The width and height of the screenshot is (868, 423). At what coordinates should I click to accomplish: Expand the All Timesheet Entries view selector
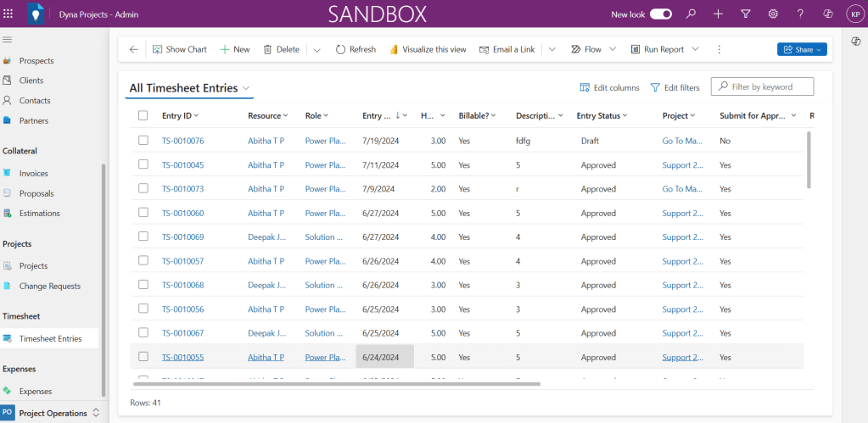point(246,88)
